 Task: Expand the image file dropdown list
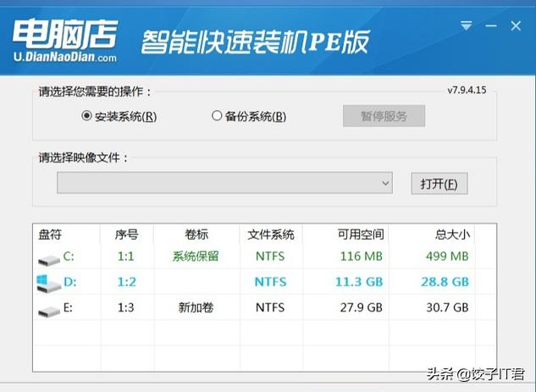click(x=385, y=183)
